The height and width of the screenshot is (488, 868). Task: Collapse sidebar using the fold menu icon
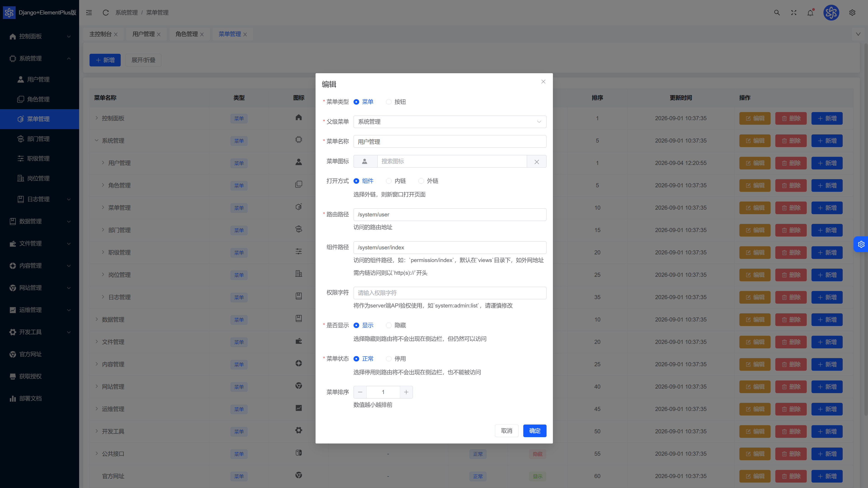(89, 12)
